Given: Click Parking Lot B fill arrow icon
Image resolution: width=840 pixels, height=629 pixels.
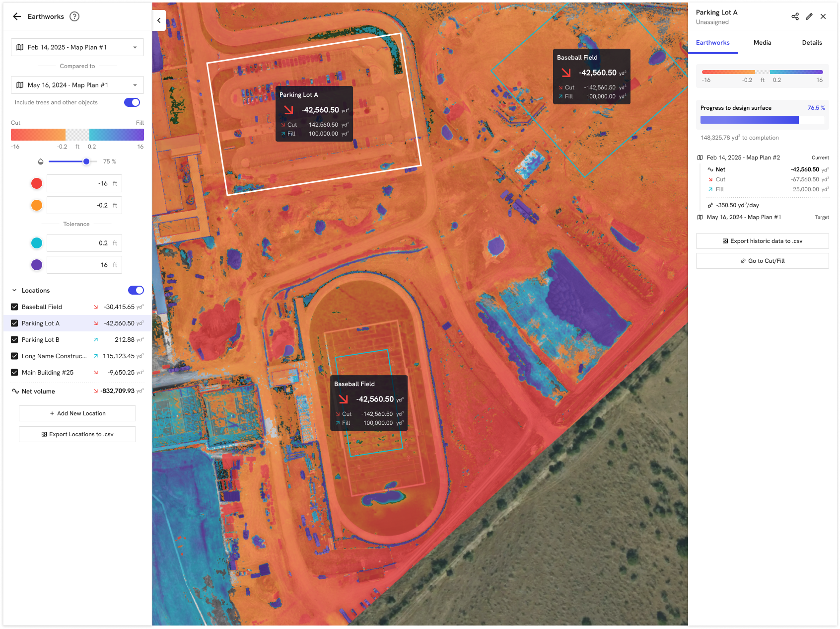Looking at the screenshot, I should point(96,340).
